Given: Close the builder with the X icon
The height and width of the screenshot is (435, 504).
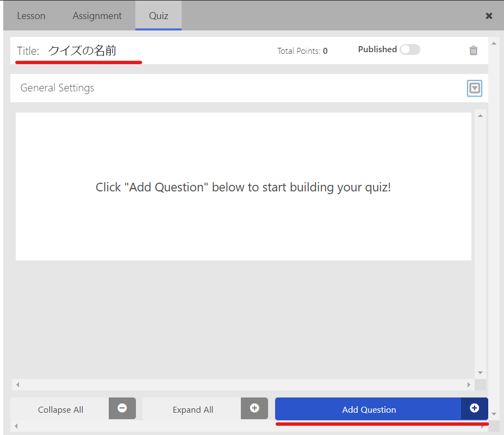Looking at the screenshot, I should click(489, 16).
